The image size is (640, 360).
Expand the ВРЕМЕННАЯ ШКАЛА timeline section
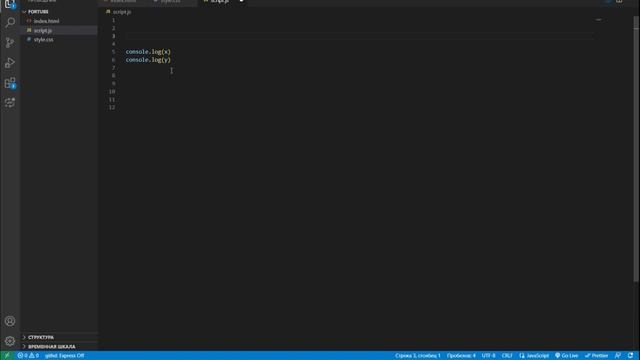point(59,347)
